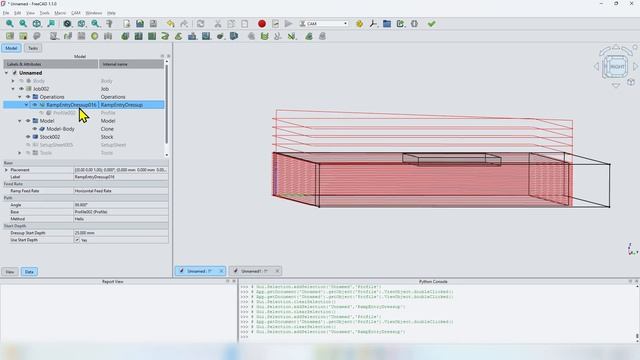640x360 pixels.
Task: Collapse the Job002 tree node
Action: (13, 89)
